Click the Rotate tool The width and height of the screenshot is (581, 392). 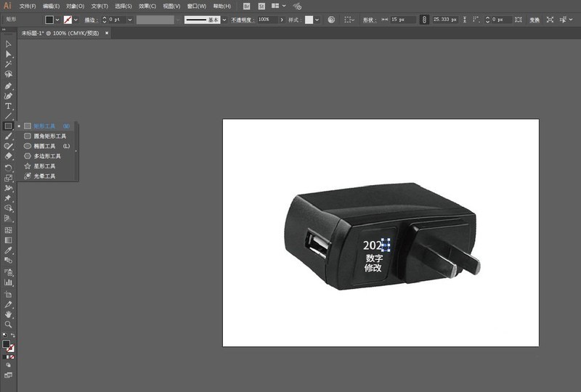[9, 168]
